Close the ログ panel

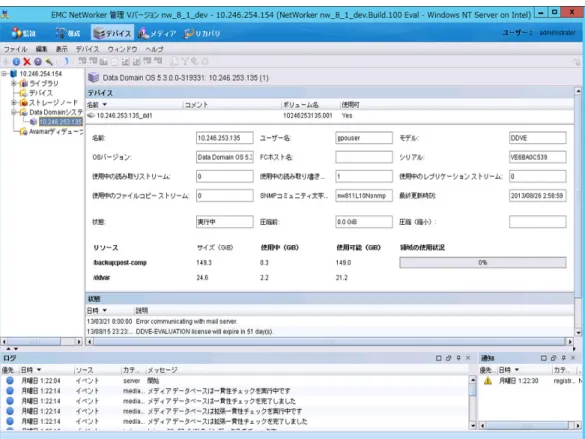click(x=468, y=358)
